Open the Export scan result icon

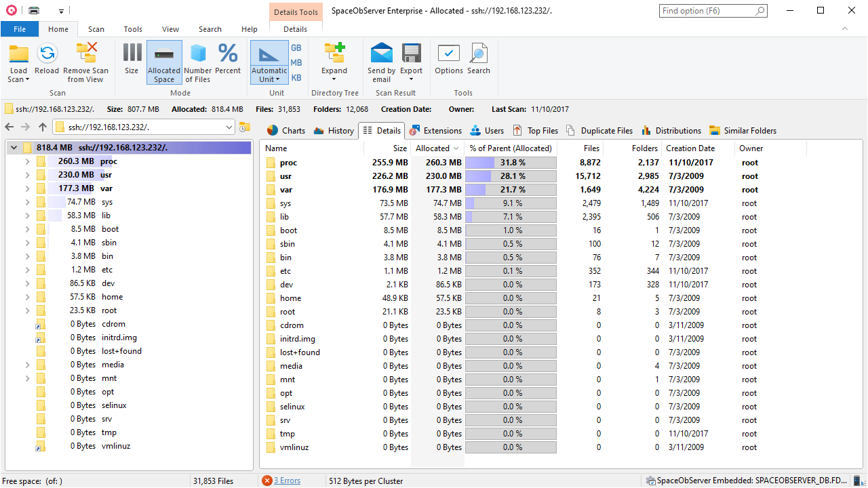coord(412,54)
